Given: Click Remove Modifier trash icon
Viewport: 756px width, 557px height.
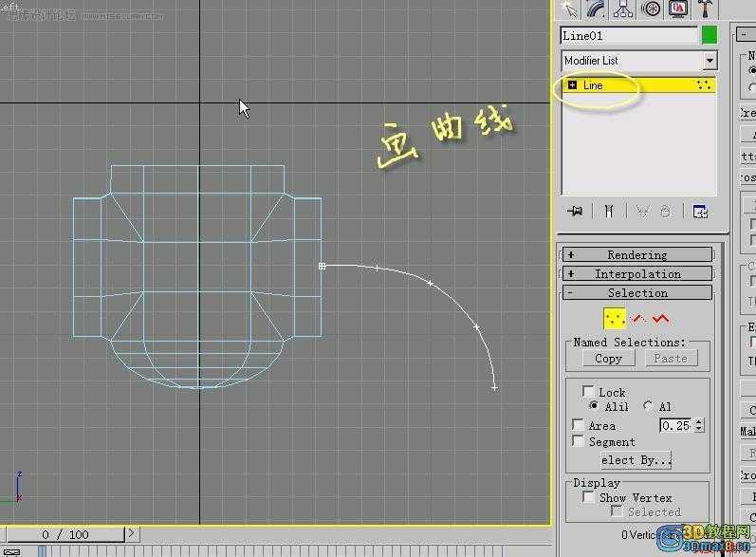Looking at the screenshot, I should coord(666,212).
